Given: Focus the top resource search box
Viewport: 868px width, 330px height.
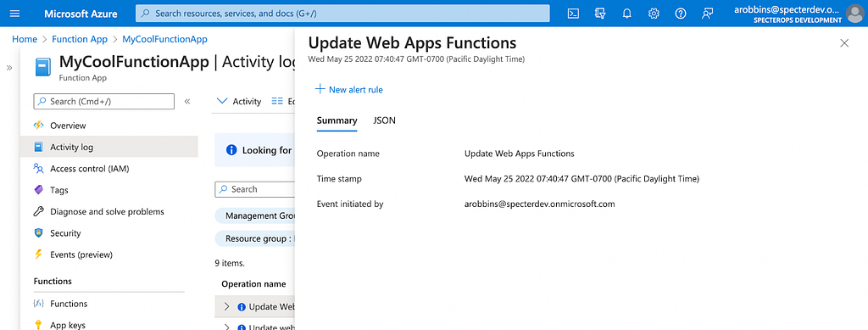Looking at the screenshot, I should coord(342,14).
